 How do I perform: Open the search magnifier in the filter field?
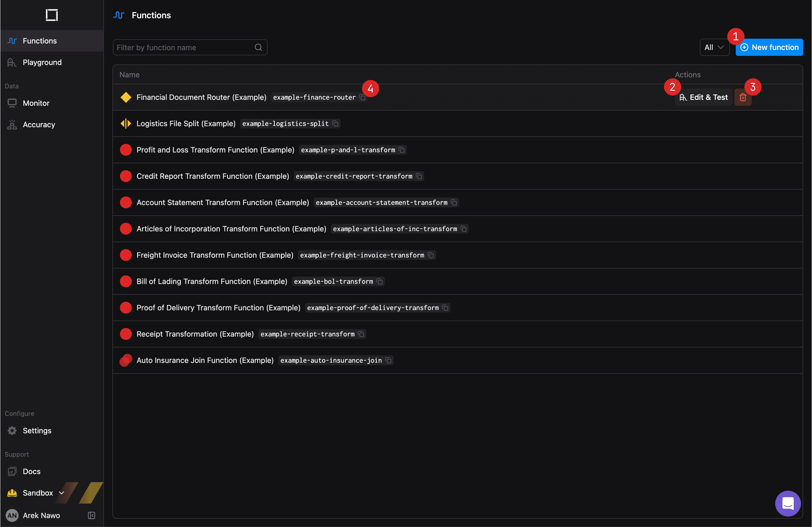pyautogui.click(x=258, y=47)
